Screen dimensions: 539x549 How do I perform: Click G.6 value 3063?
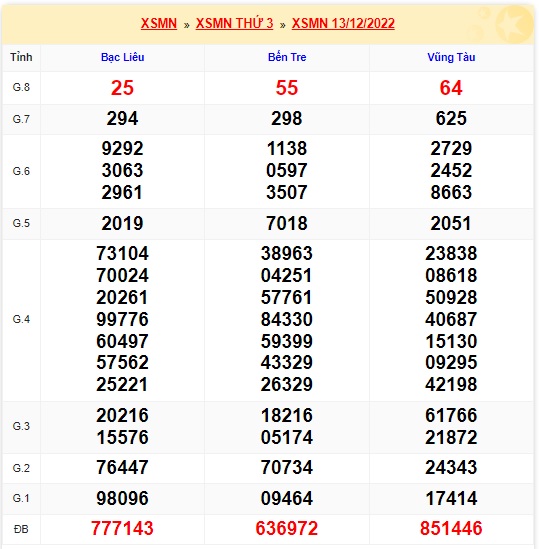tap(123, 171)
